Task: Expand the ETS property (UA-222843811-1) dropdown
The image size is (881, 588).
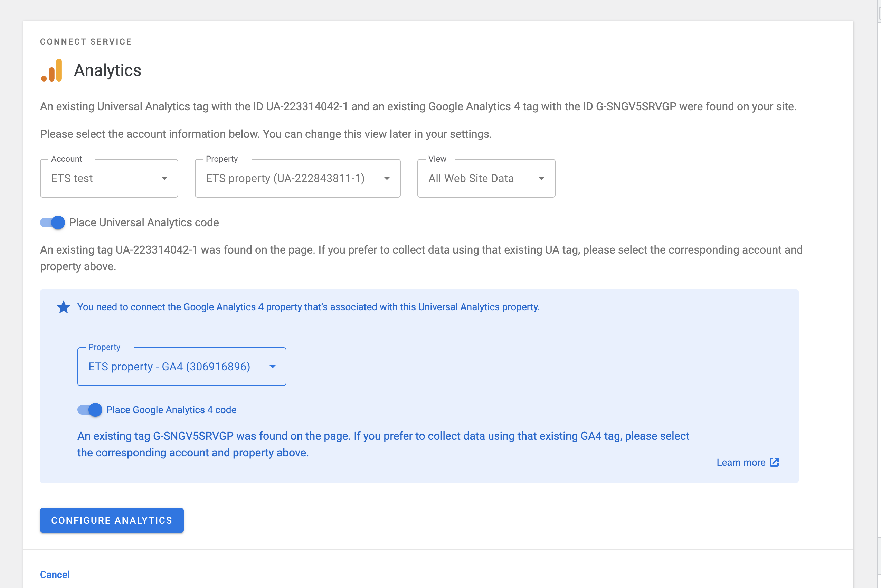Action: click(285, 178)
